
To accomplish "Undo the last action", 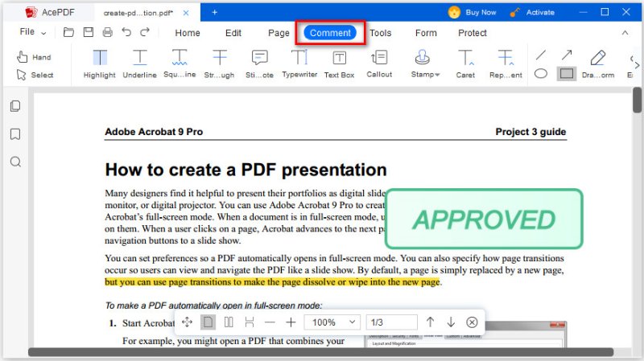I will pyautogui.click(x=126, y=32).
